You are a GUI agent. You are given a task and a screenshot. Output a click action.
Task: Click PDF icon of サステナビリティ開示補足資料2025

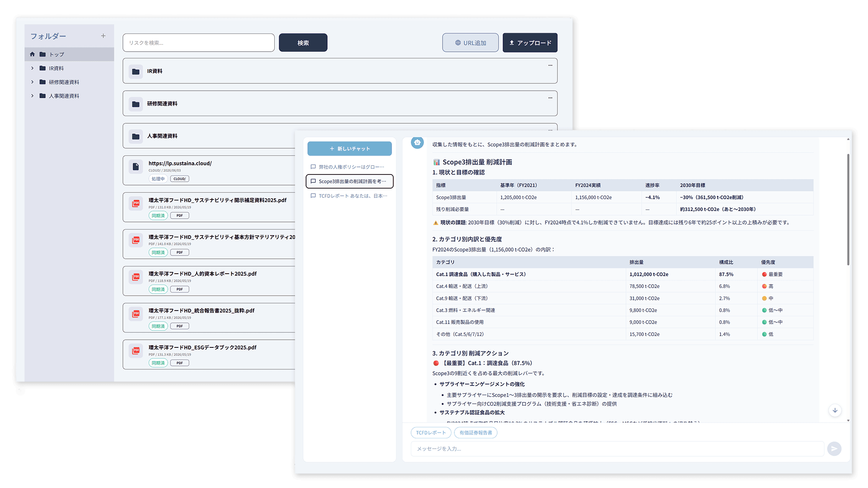coord(136,203)
